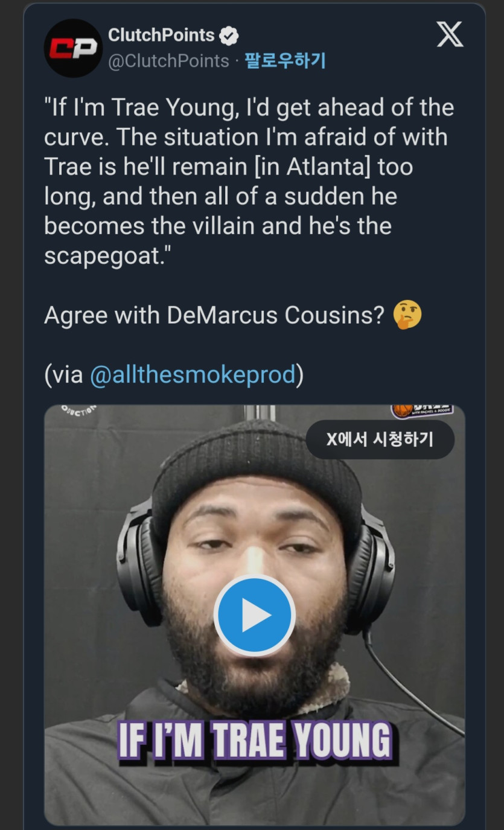Click the thinking face emoji

pyautogui.click(x=407, y=316)
